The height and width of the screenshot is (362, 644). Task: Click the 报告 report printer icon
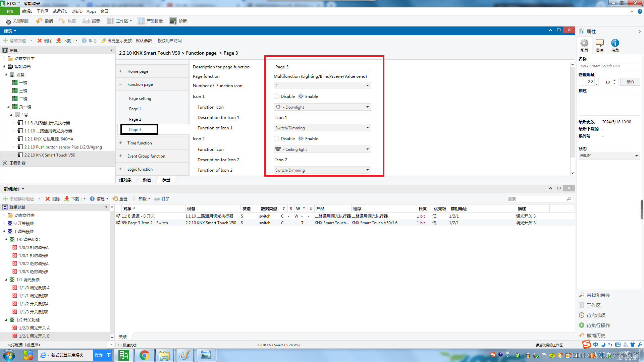coord(86,21)
